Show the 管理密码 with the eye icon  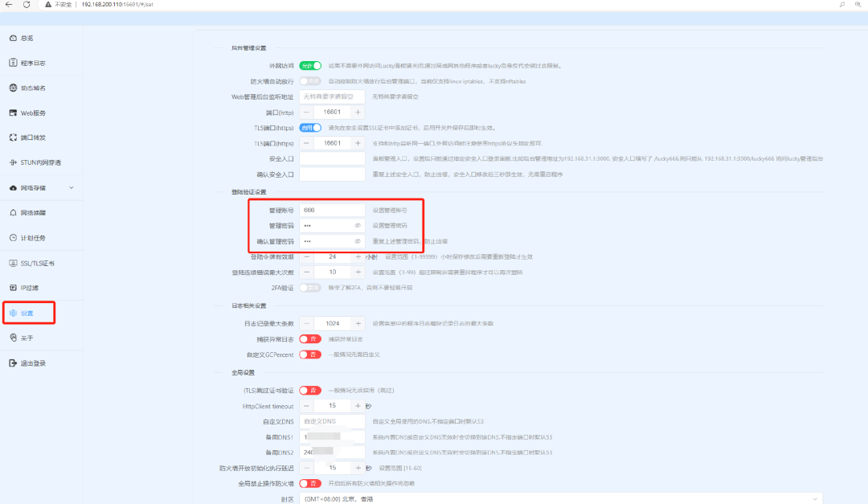[358, 225]
